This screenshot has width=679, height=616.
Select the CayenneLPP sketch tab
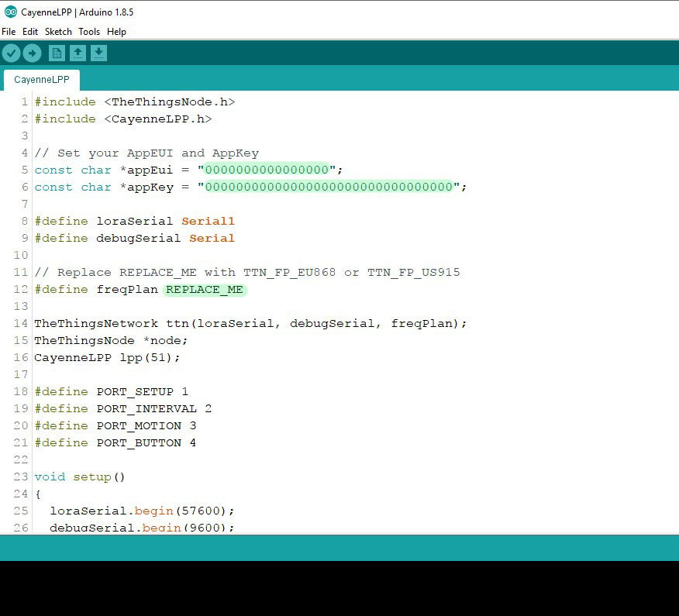pos(42,80)
